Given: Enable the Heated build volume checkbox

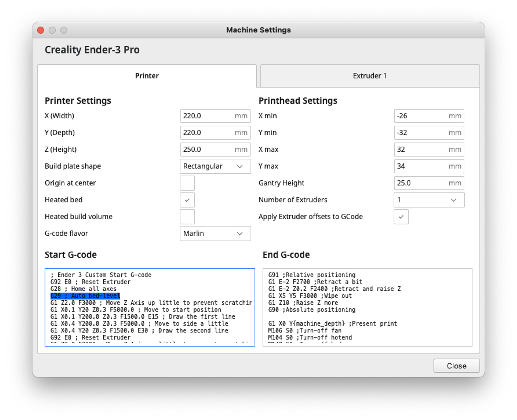Looking at the screenshot, I should pos(187,217).
